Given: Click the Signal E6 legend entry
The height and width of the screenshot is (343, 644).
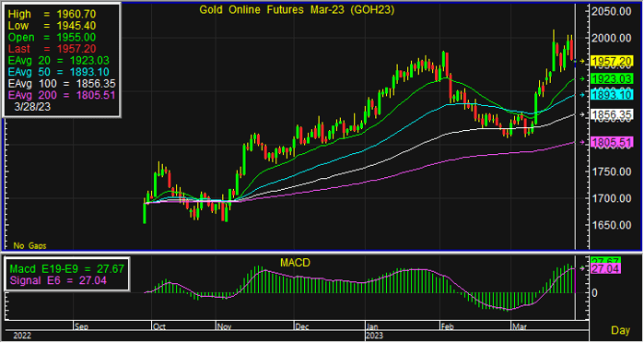Looking at the screenshot, I should 58,280.
